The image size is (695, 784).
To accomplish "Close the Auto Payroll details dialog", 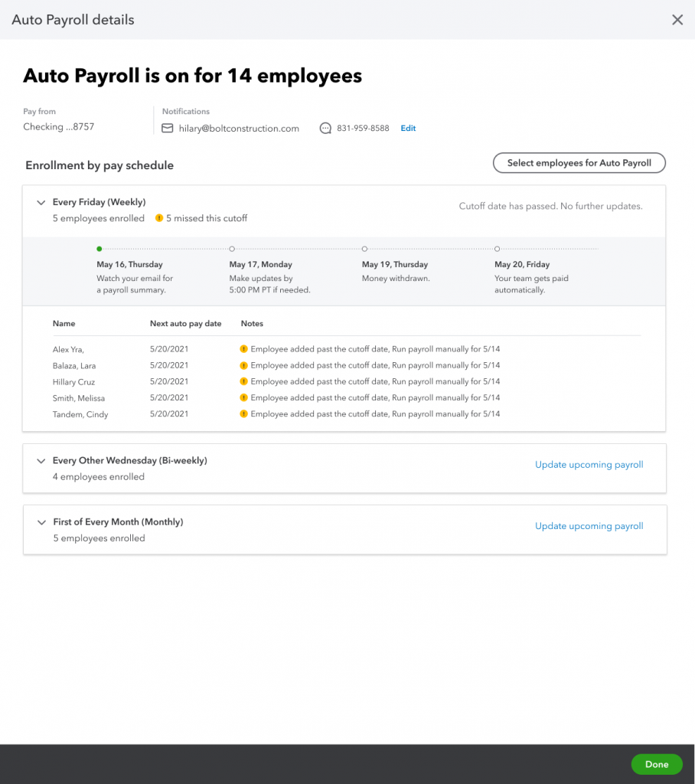I will click(677, 19).
